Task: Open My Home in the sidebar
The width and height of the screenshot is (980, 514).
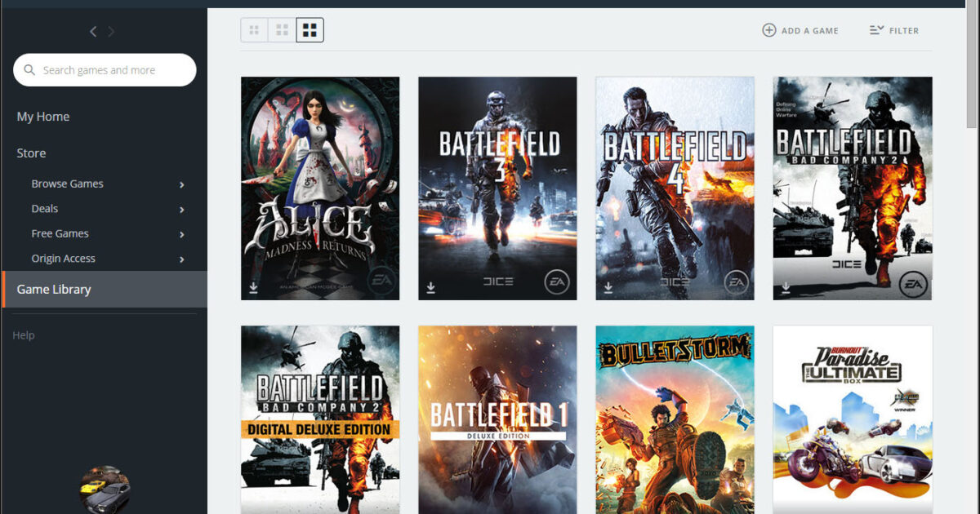Action: pos(43,117)
